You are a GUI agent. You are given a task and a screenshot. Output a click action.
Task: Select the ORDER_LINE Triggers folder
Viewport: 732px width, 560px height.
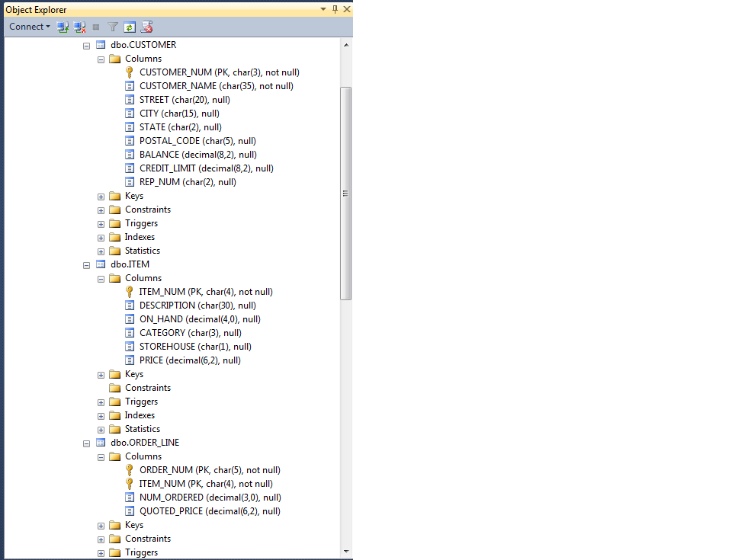click(x=142, y=552)
